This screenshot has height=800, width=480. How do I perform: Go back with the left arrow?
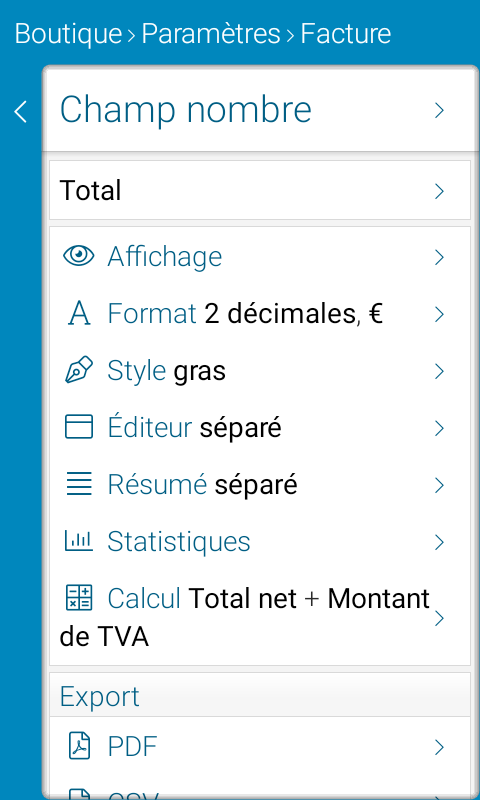[20, 111]
